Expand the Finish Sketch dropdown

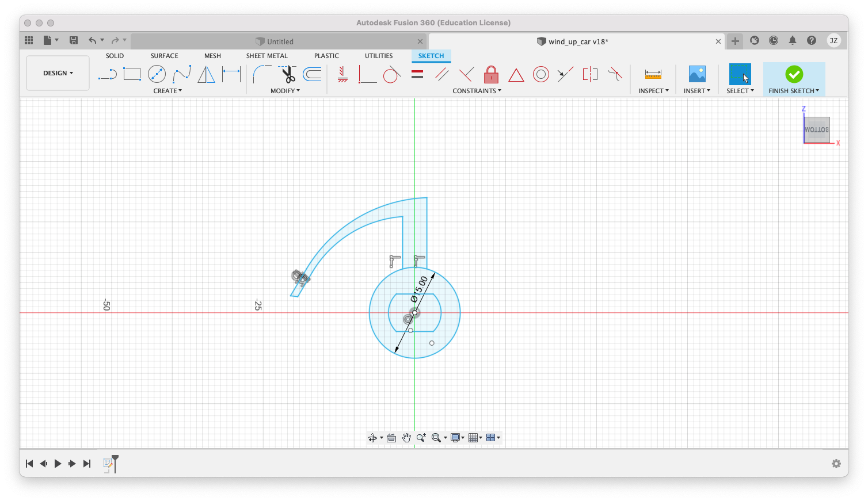click(x=794, y=91)
